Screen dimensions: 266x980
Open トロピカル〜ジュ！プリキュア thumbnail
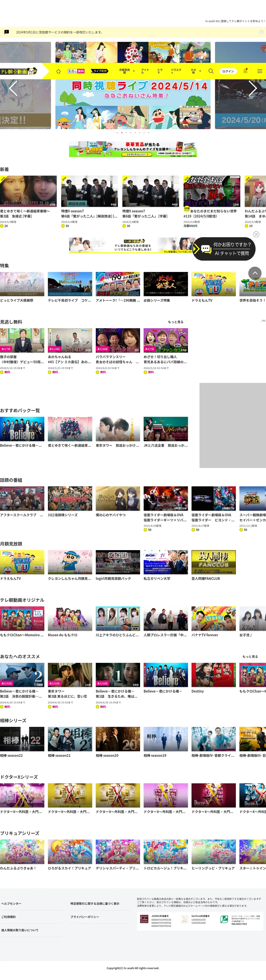click(166, 851)
